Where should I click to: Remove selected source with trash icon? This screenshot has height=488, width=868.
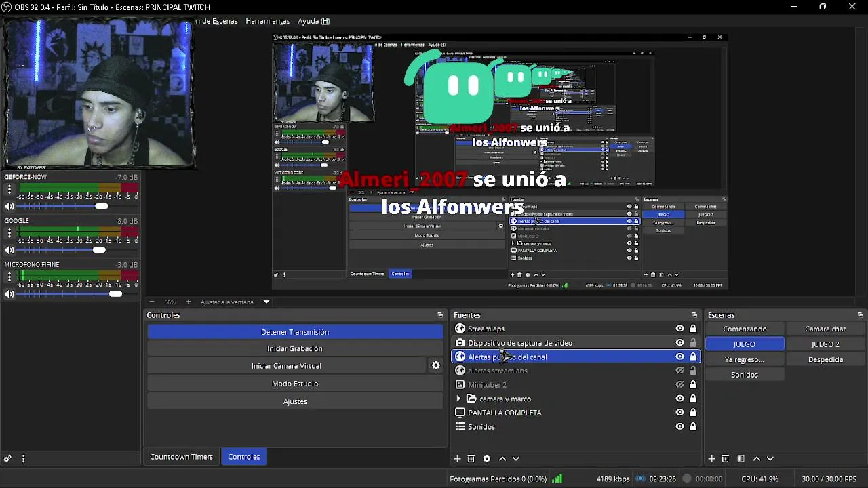(471, 459)
